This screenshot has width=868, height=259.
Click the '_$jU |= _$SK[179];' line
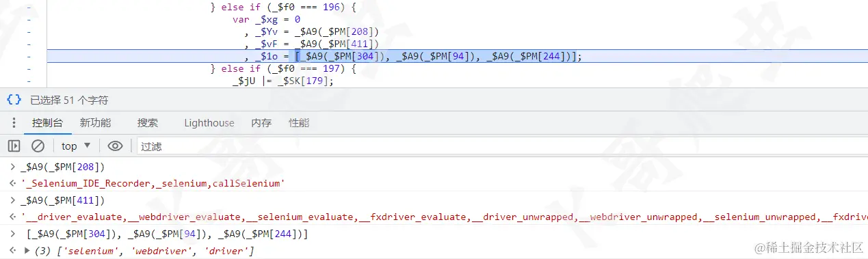pyautogui.click(x=282, y=81)
